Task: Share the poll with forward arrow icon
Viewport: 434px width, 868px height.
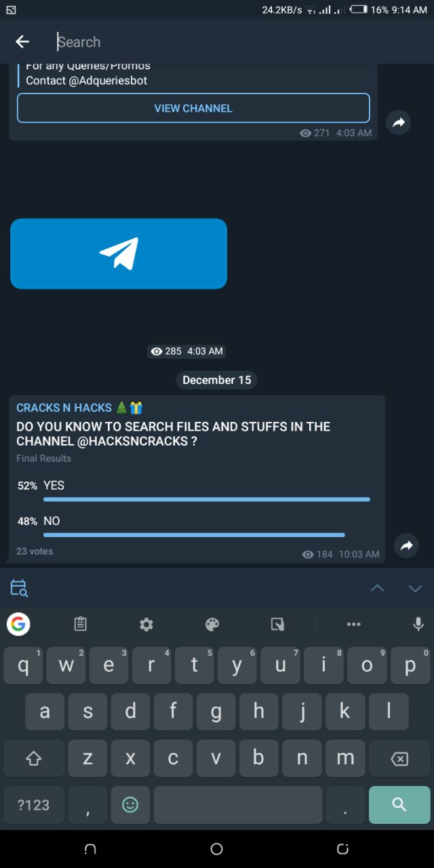Action: 406,545
